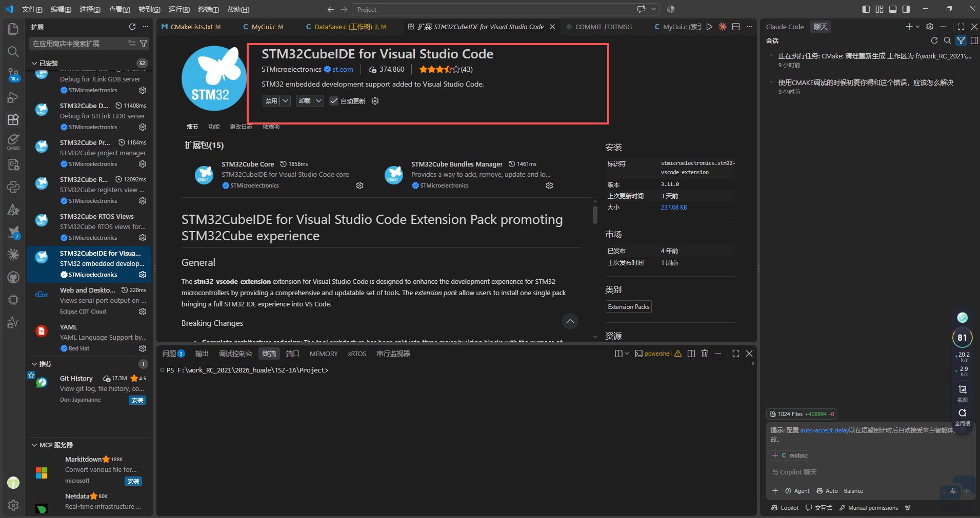Open the disable button dropdown arrow
The image size is (980, 518).
[286, 101]
